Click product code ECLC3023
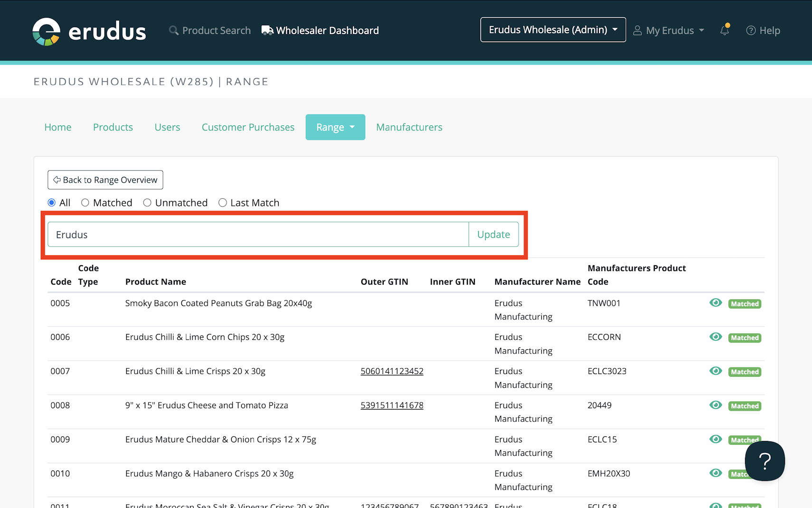Screen dimensions: 812x508 click(607, 371)
